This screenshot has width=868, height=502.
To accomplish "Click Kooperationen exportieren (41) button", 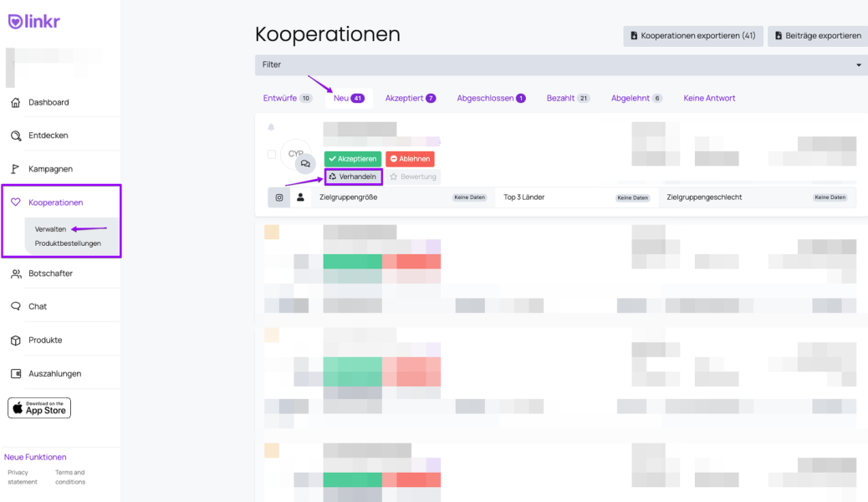I will click(x=692, y=36).
